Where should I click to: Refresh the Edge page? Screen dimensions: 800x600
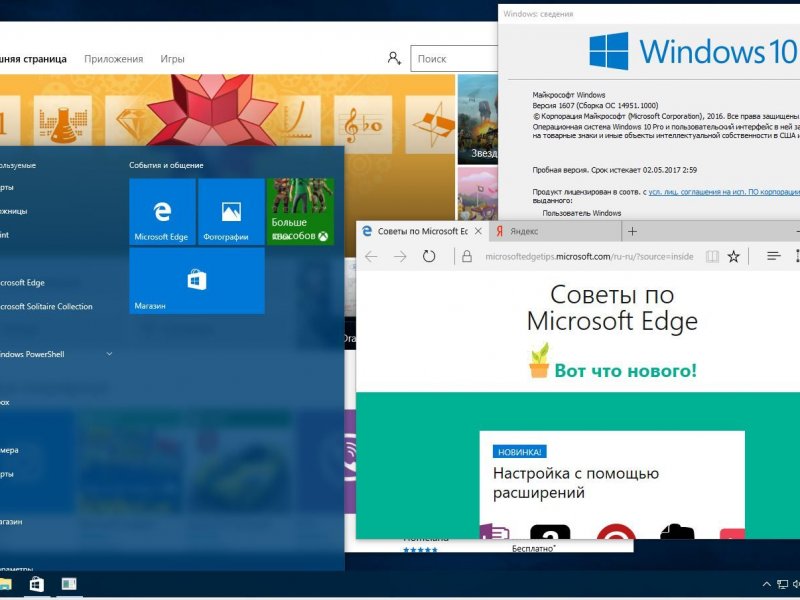click(x=429, y=256)
